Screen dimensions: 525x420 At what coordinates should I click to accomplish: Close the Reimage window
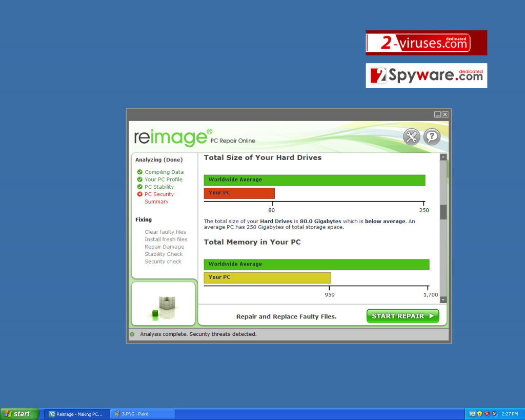[x=445, y=114]
